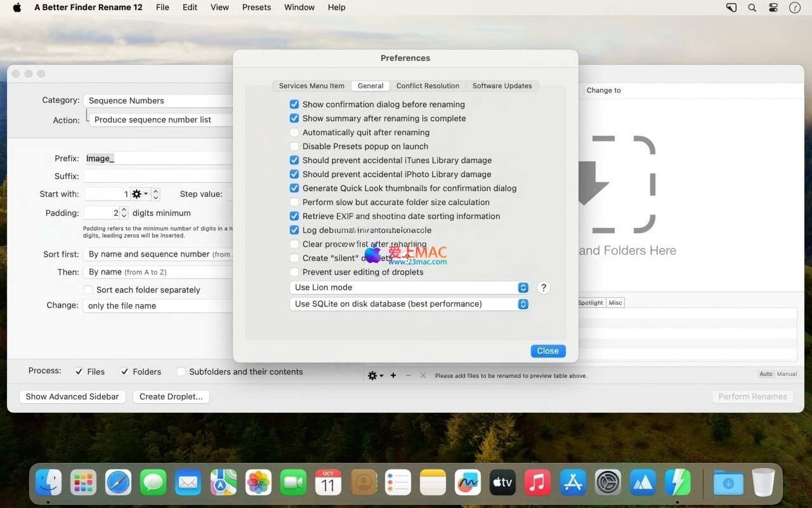Screen dimensions: 812x508
Task: Open Spotlight search in the menu bar
Action: [752, 8]
